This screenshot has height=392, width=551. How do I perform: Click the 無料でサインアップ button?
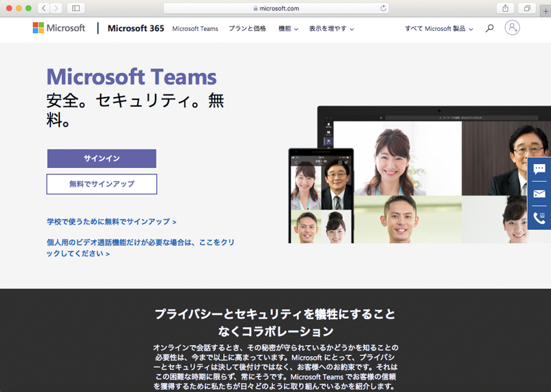101,184
